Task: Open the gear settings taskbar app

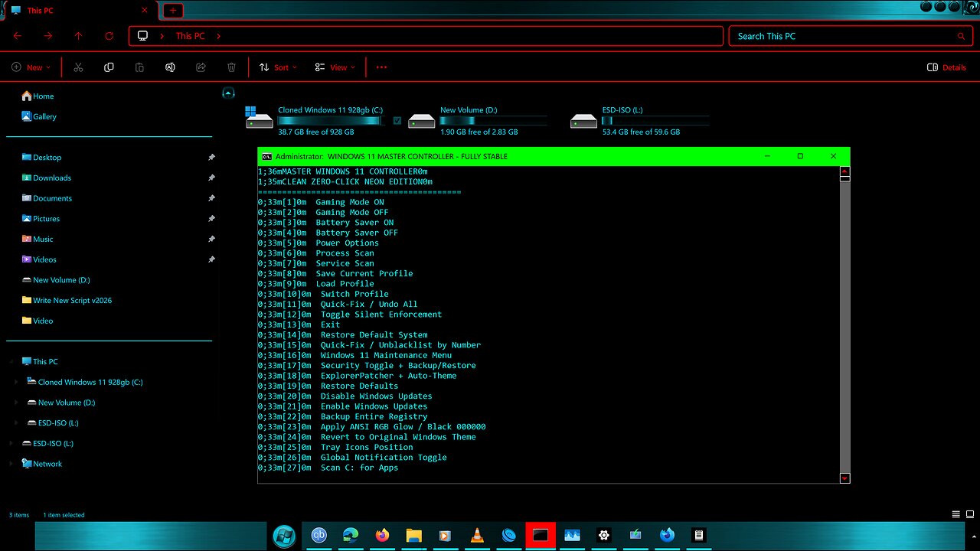Action: click(x=603, y=536)
